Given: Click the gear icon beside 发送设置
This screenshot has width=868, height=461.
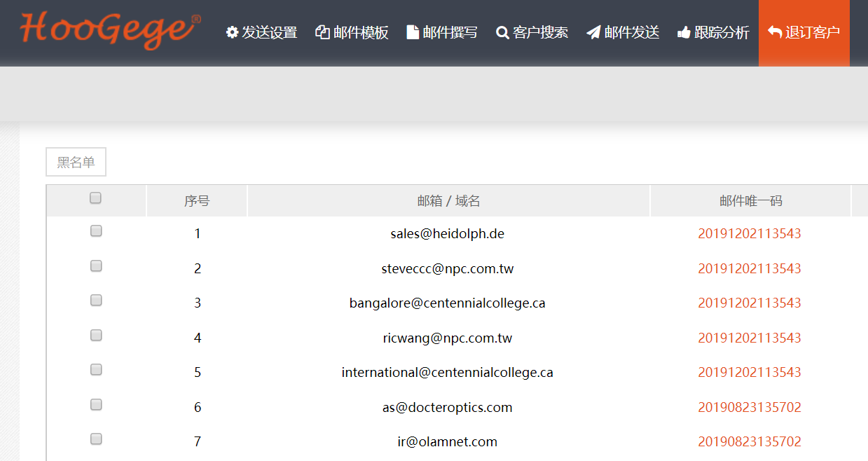Looking at the screenshot, I should (232, 33).
